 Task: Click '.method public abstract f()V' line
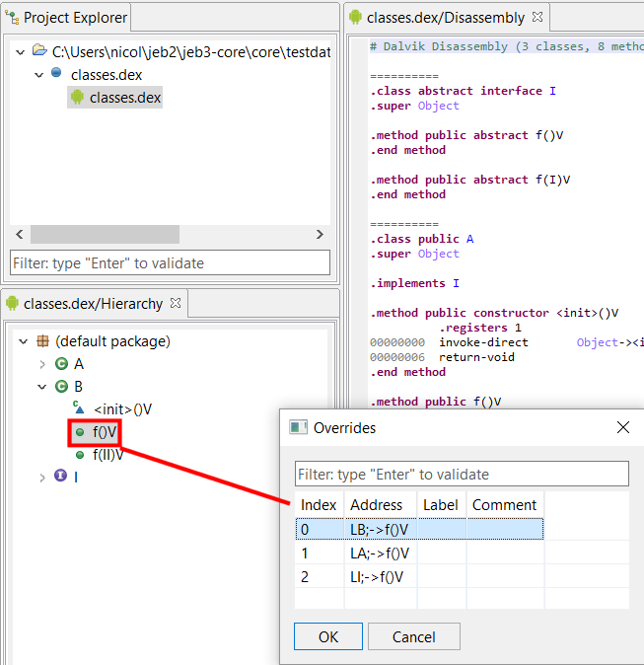(466, 135)
